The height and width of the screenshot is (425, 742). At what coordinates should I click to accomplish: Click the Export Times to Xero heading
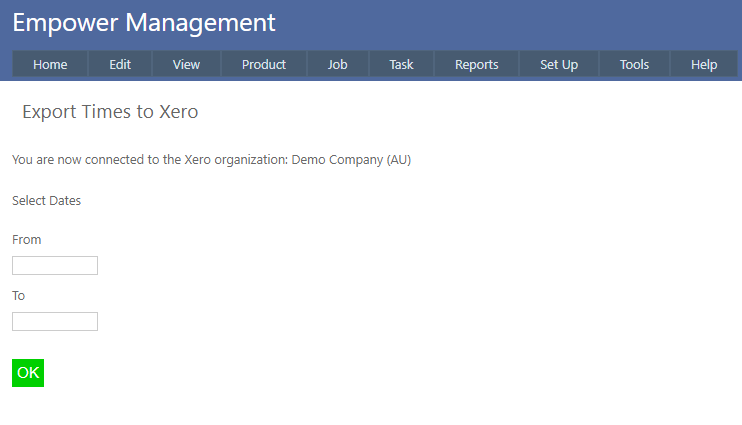pos(110,112)
